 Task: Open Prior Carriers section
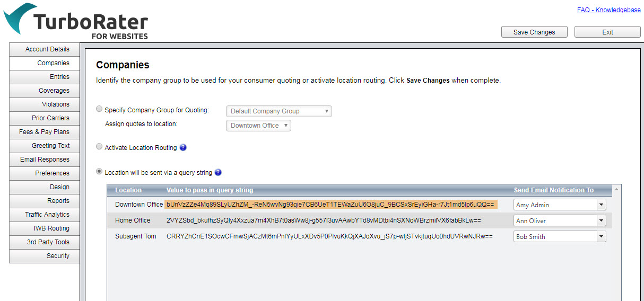coord(45,118)
